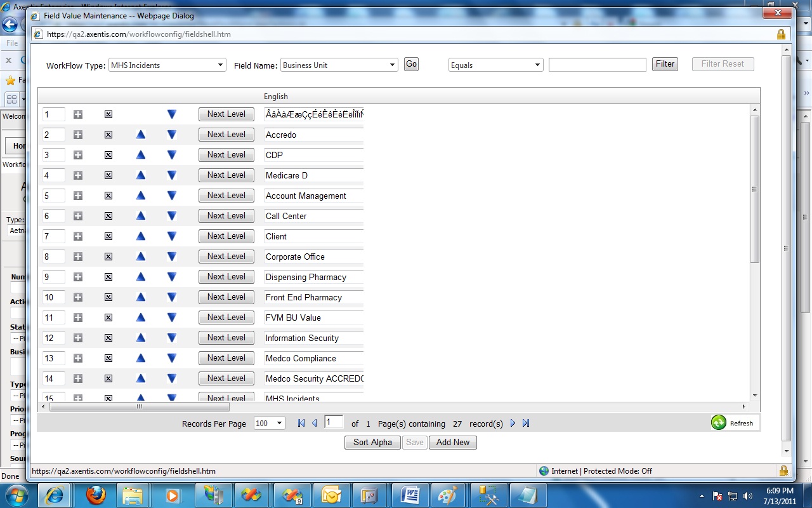Edit the Accredo value field

pyautogui.click(x=314, y=135)
